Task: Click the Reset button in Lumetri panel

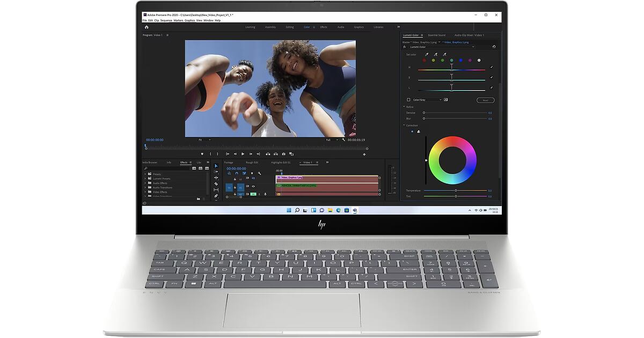Action: pyautogui.click(x=485, y=100)
